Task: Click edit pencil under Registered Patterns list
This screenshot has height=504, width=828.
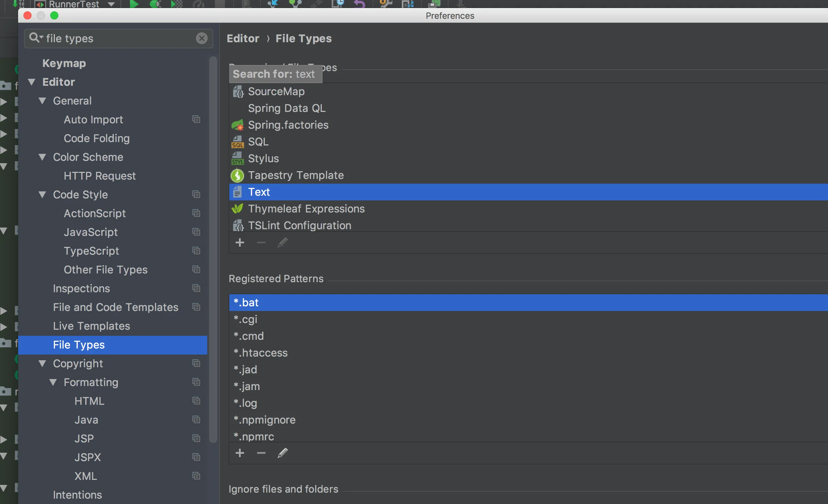Action: point(283,453)
